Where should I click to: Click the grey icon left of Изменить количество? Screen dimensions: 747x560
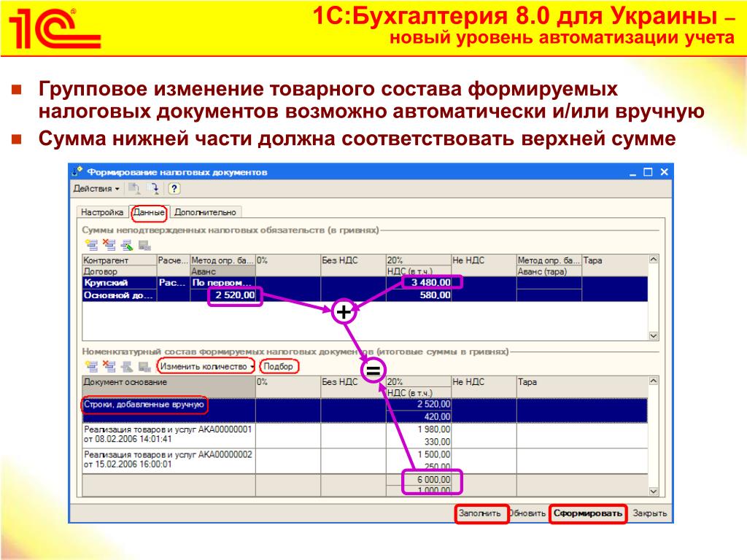tap(144, 366)
